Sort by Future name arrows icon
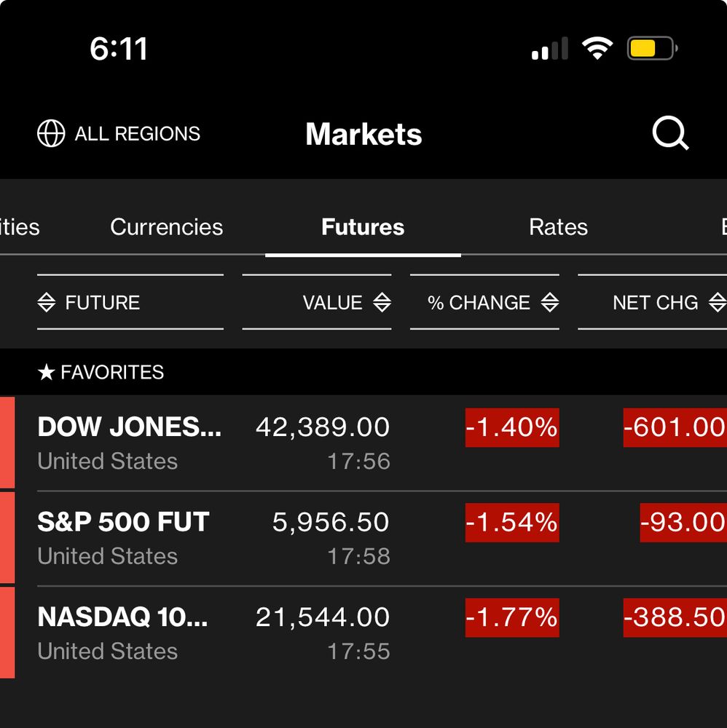 (47, 303)
